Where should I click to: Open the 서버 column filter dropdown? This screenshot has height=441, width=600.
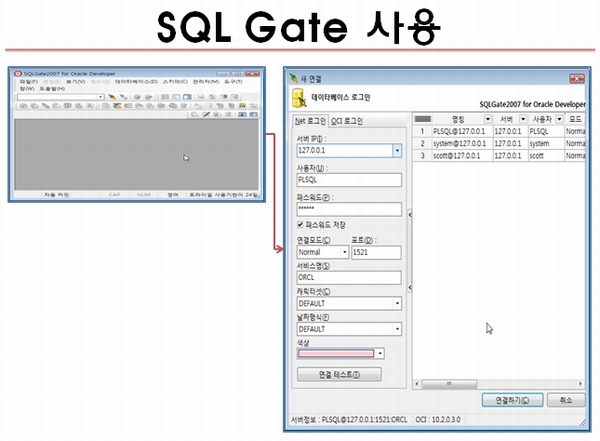pos(523,119)
